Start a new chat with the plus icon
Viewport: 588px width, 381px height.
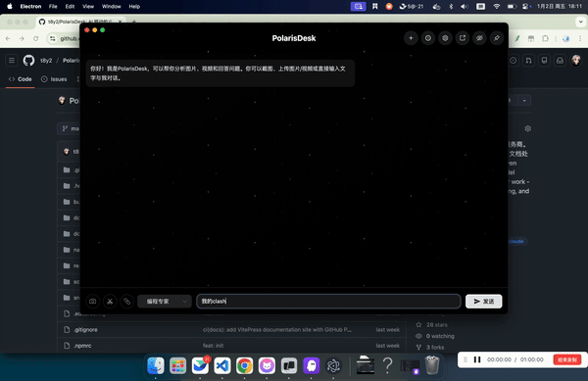(411, 38)
